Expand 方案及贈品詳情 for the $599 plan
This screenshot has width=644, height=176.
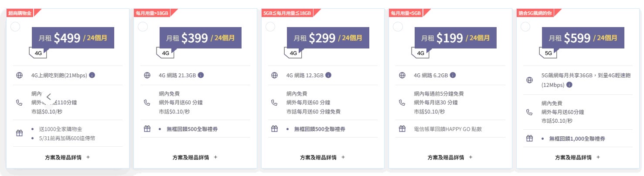[578, 157]
